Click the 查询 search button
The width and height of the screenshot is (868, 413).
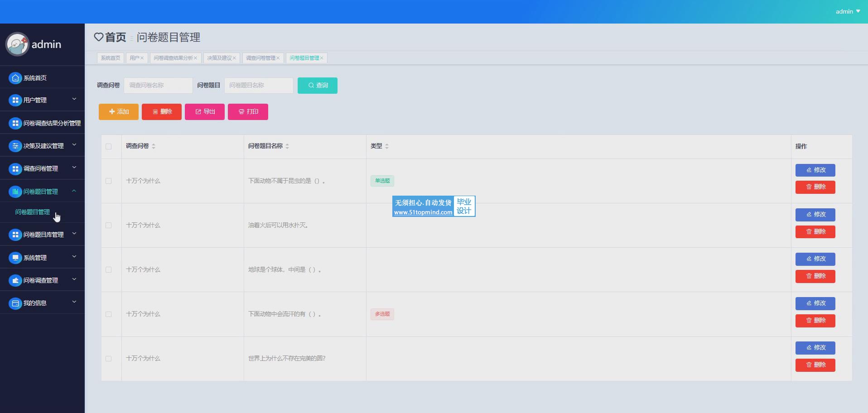317,86
